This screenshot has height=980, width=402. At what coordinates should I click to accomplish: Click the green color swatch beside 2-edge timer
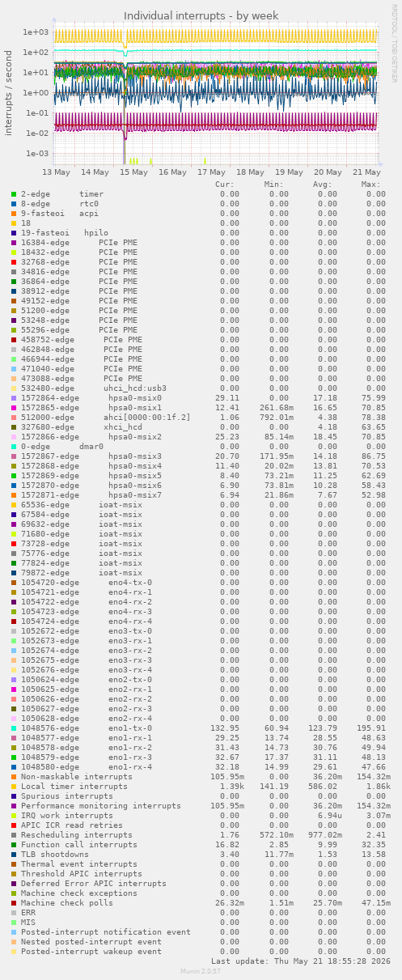(x=14, y=194)
